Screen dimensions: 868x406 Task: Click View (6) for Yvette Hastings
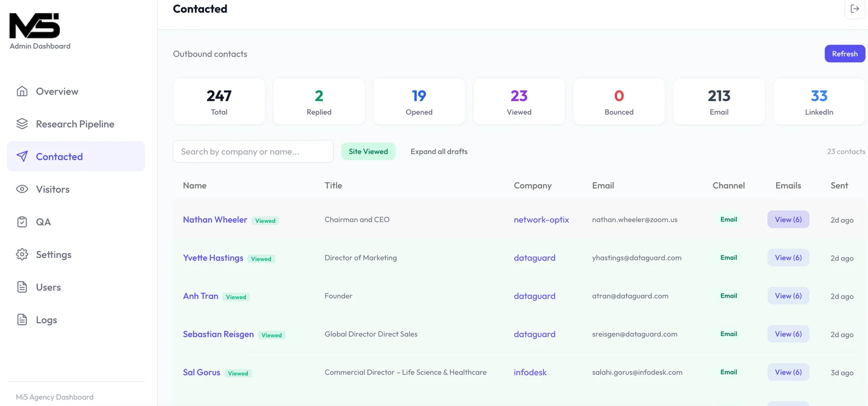788,257
